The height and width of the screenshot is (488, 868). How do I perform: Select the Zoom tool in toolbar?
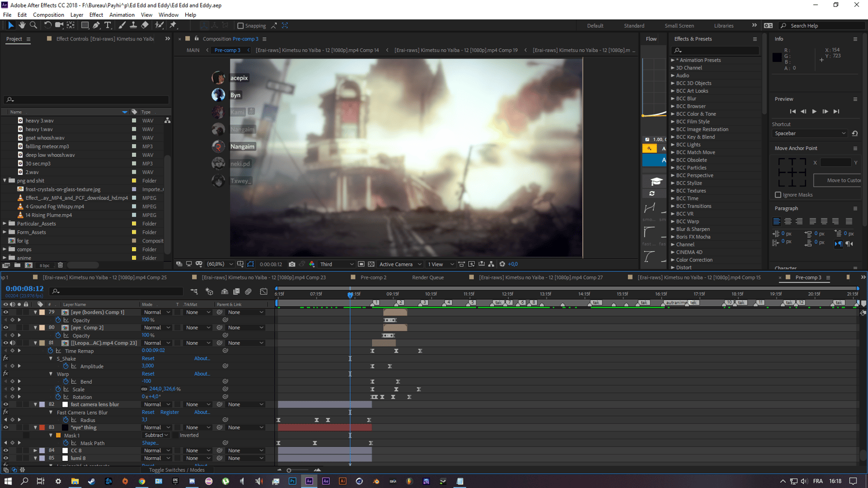coord(34,25)
